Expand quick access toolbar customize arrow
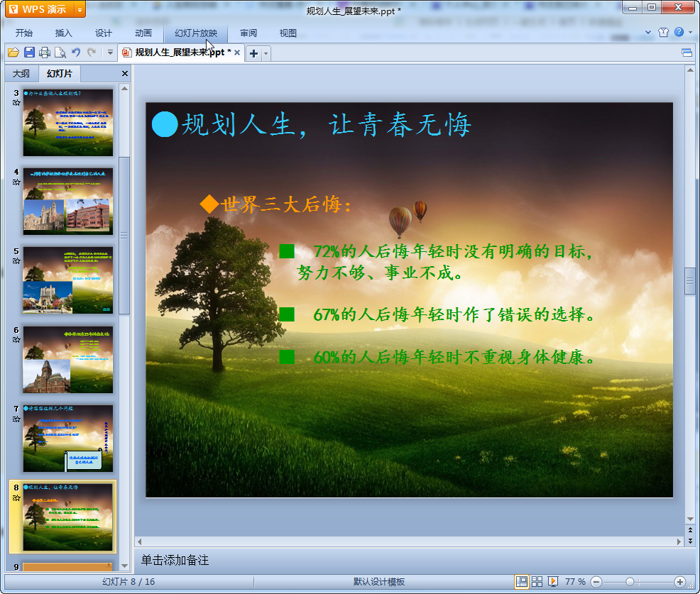This screenshot has width=700, height=594. 110,53
